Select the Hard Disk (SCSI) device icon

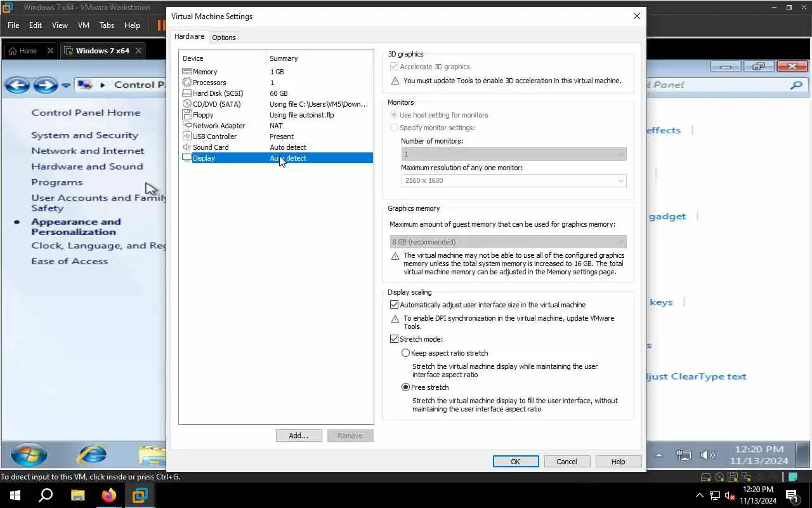coord(187,93)
